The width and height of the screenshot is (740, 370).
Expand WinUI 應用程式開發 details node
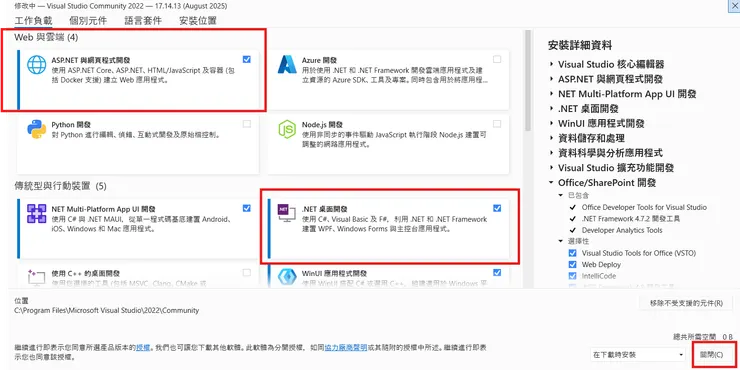(551, 124)
